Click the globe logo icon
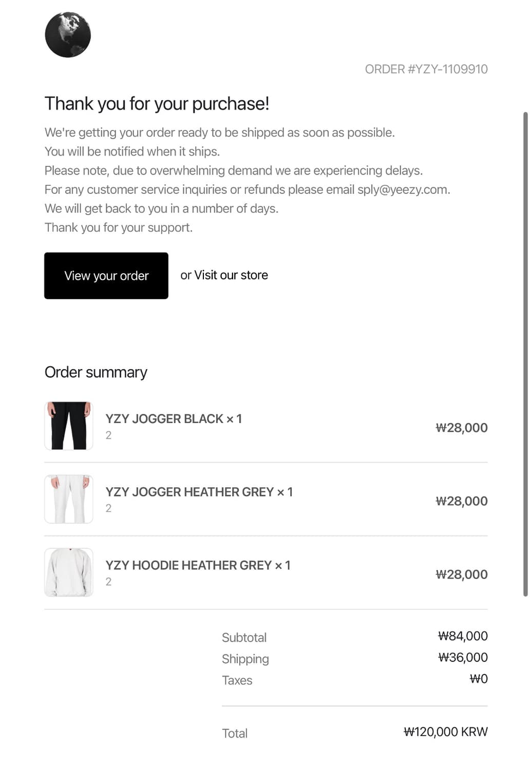532x770 pixels. (x=68, y=35)
